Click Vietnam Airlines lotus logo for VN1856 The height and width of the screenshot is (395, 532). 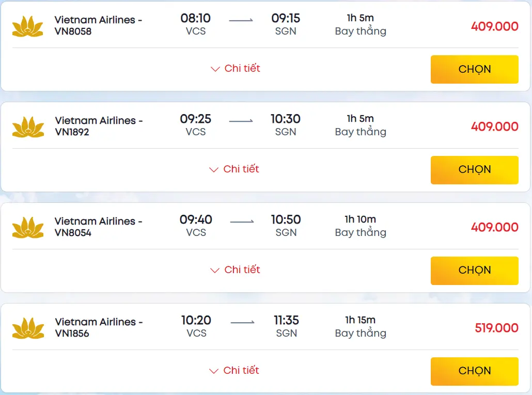click(x=28, y=328)
